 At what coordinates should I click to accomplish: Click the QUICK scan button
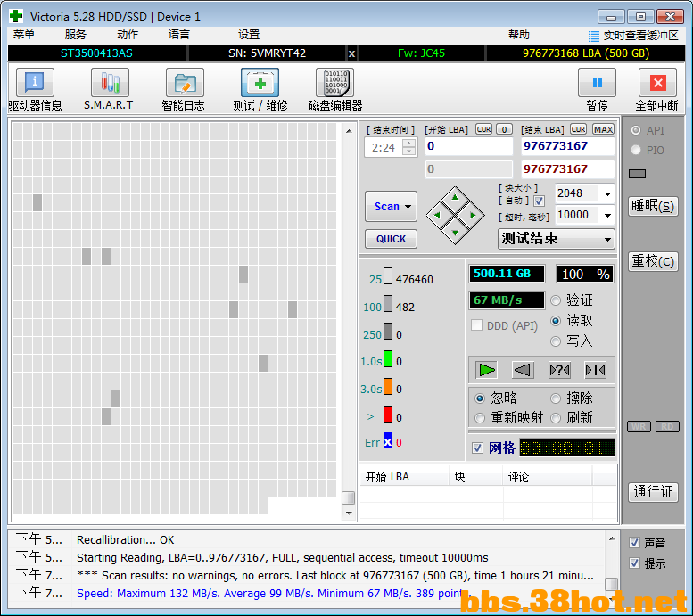tap(391, 239)
